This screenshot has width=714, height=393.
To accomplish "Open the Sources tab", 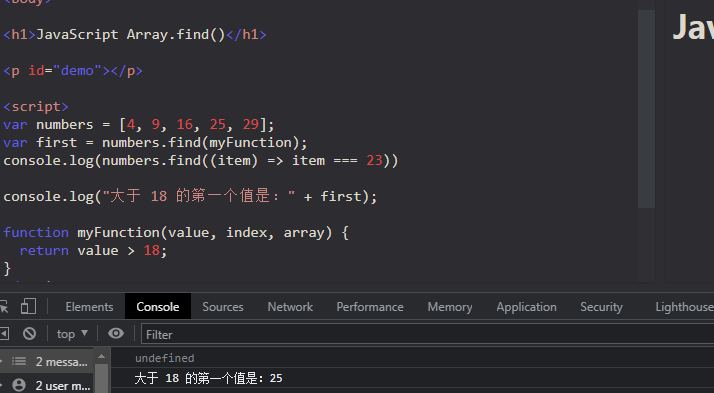I will tap(223, 307).
